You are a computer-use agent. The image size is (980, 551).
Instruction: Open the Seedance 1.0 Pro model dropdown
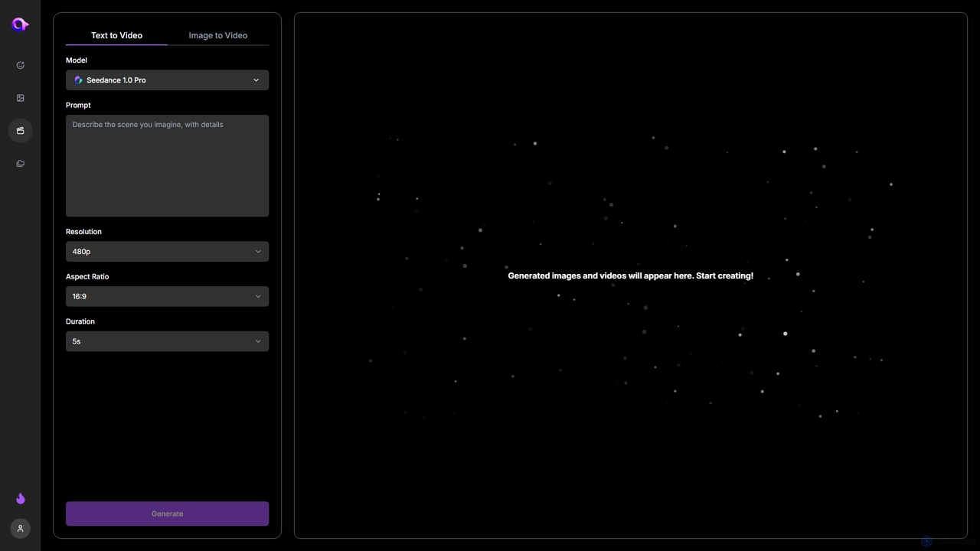167,80
